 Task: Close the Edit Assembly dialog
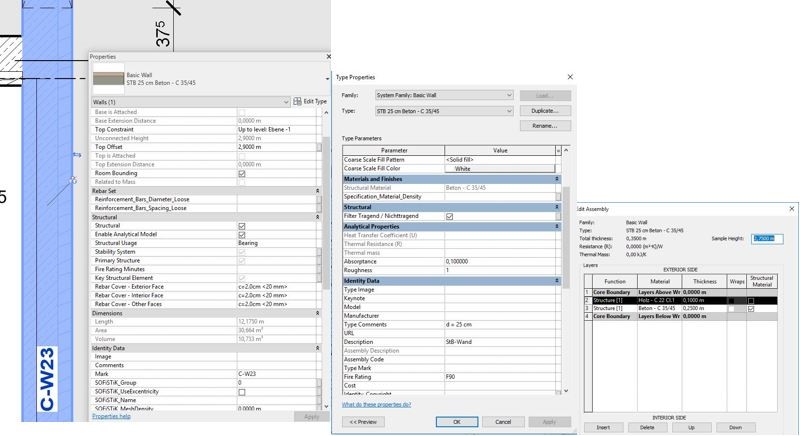(x=792, y=208)
